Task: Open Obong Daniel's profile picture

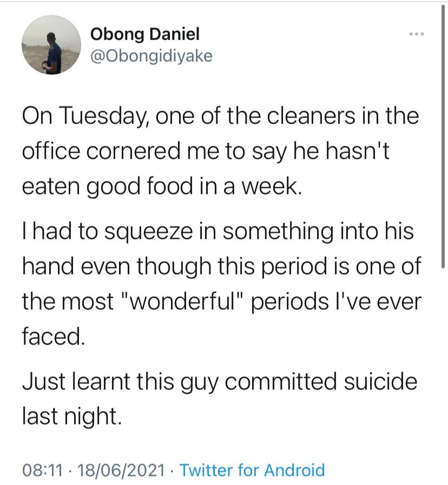Action: [51, 45]
